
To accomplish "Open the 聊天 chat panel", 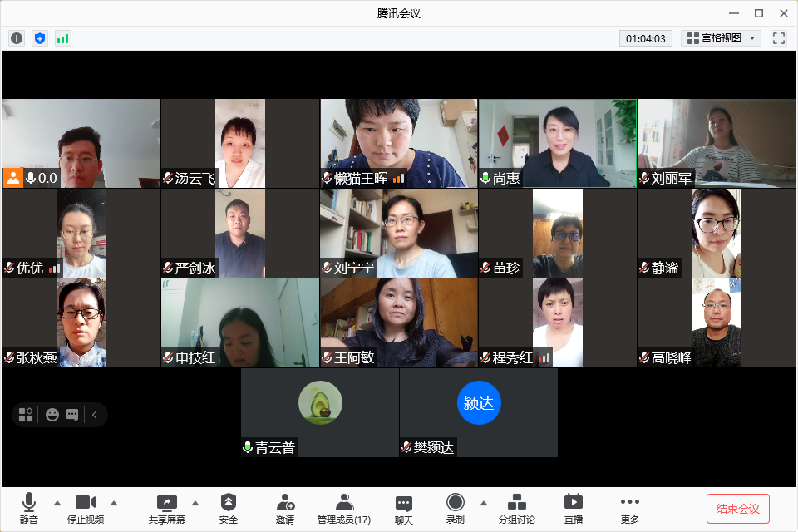I will 404,508.
